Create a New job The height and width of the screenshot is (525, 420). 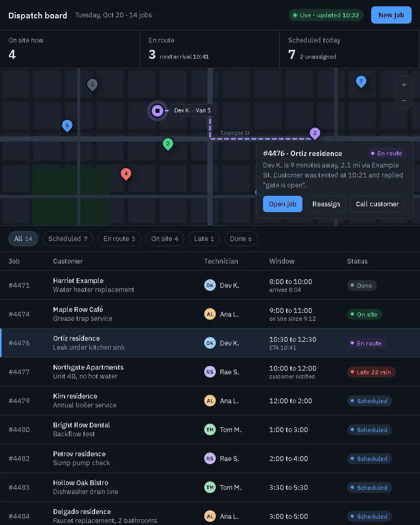click(x=391, y=15)
